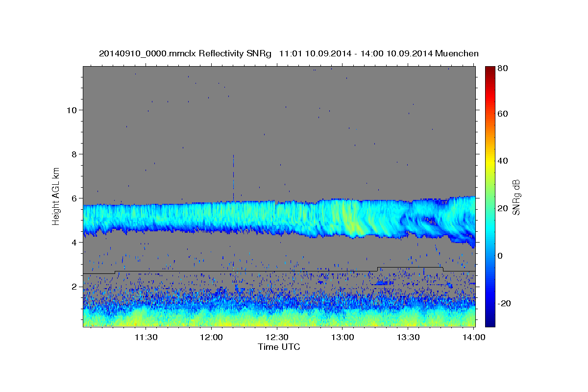The width and height of the screenshot is (588, 392).
Task: Click the height tick label 2
Action: tap(74, 287)
